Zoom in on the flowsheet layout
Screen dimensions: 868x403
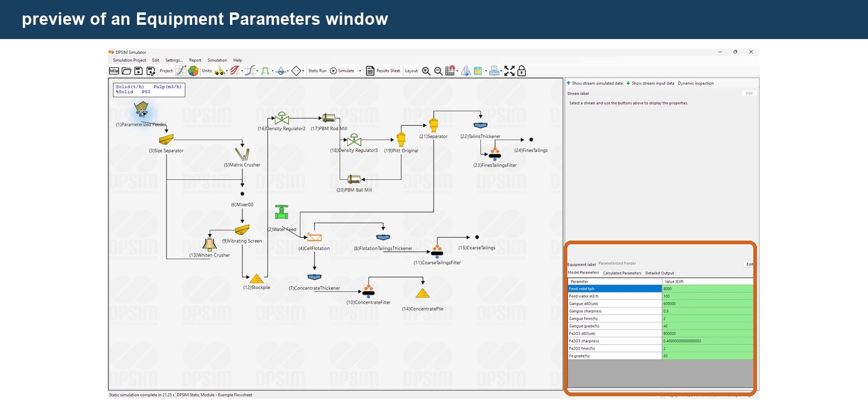tap(426, 71)
